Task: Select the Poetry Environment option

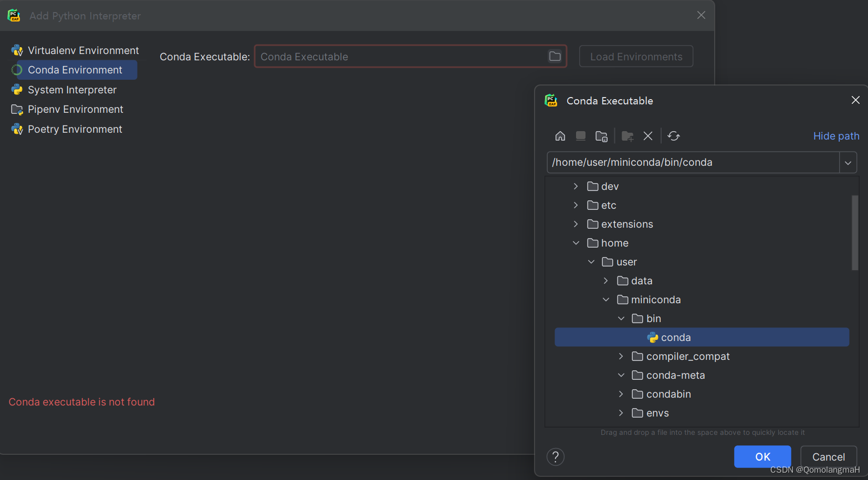Action: click(74, 129)
